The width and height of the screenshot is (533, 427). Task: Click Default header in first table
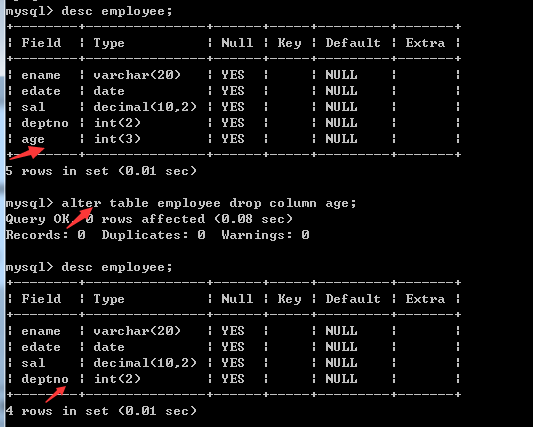click(353, 43)
